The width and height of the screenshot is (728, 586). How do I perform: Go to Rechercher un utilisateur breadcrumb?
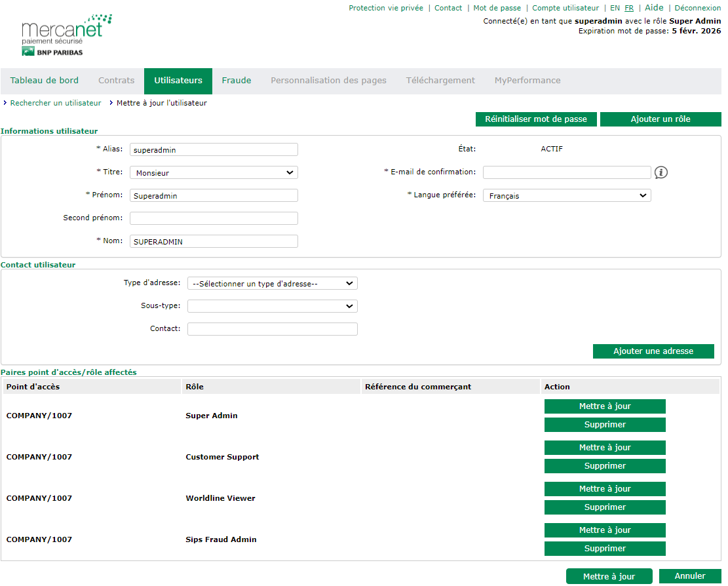56,103
